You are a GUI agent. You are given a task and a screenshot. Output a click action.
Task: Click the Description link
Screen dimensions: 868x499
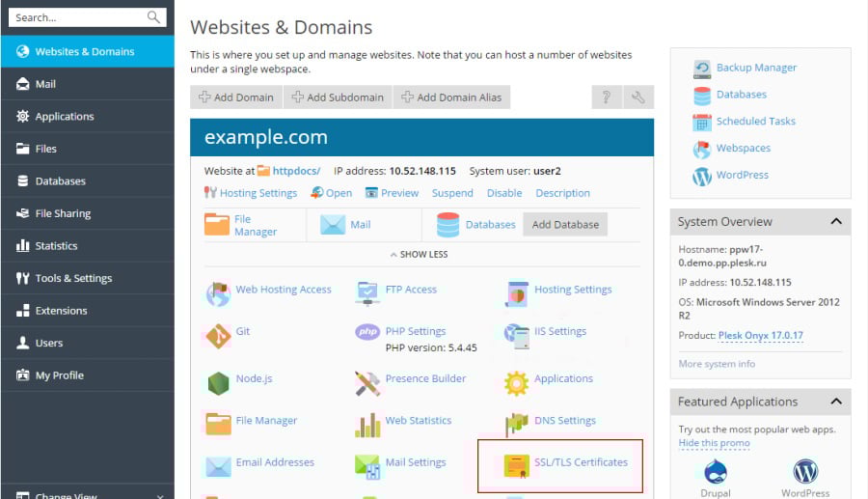coord(562,193)
